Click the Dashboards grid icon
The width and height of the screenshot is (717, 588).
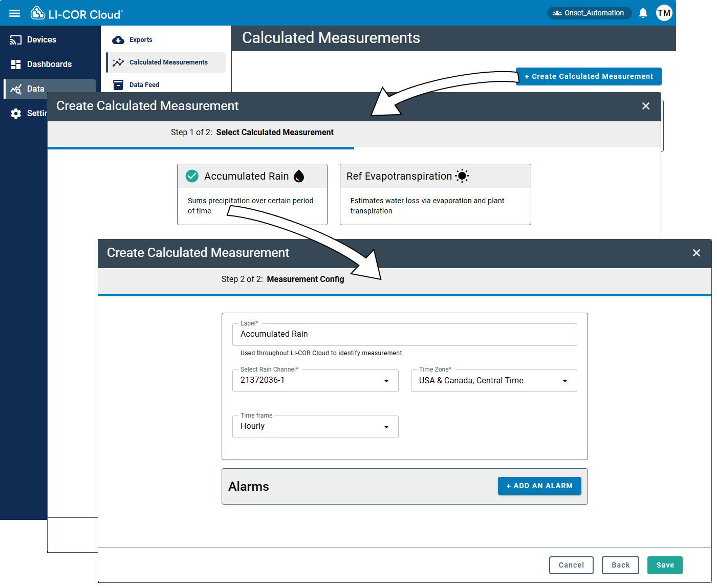click(x=16, y=64)
